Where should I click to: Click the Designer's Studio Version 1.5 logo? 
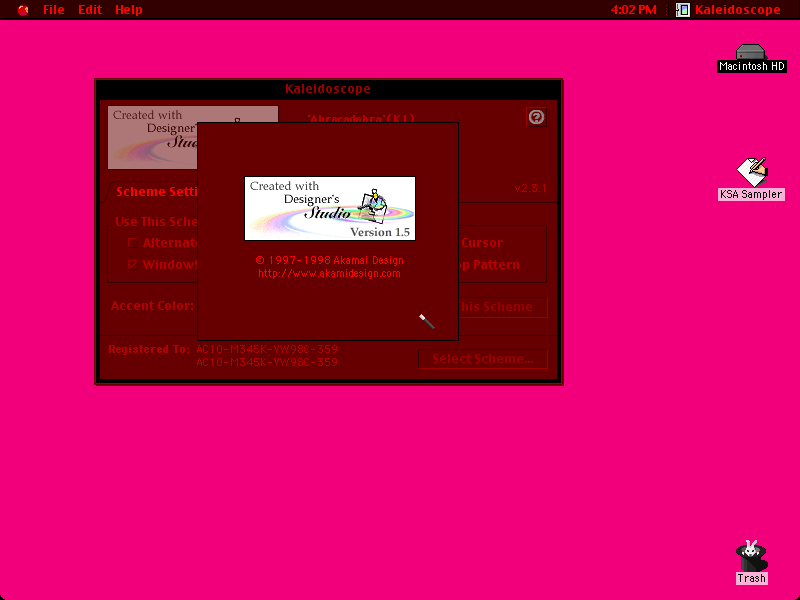point(330,208)
